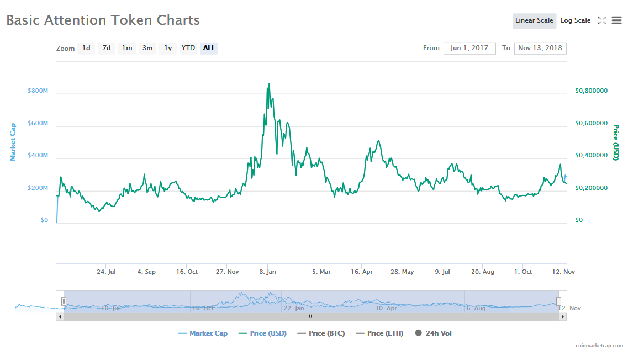The width and height of the screenshot is (644, 360).
Task: Open the chart hamburger menu
Action: pos(616,20)
